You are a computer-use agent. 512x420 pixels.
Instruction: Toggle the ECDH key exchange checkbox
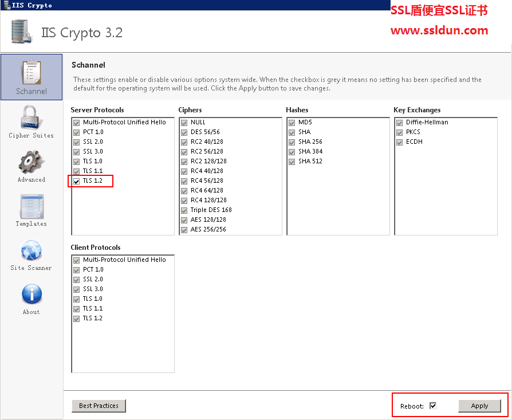(x=399, y=143)
